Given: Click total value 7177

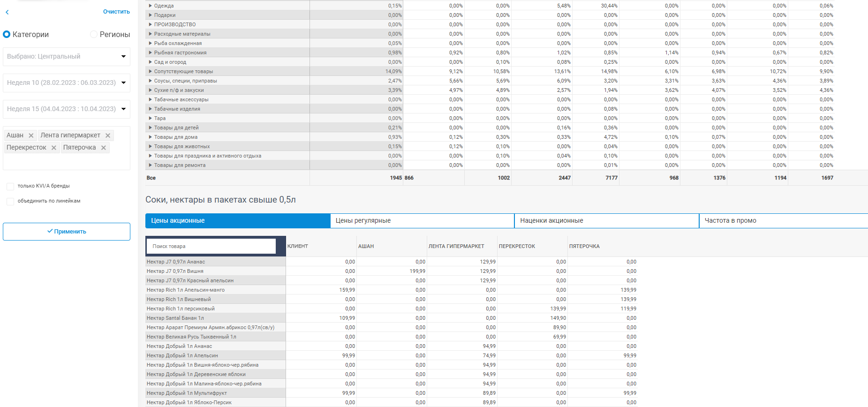Looking at the screenshot, I should coord(611,178).
